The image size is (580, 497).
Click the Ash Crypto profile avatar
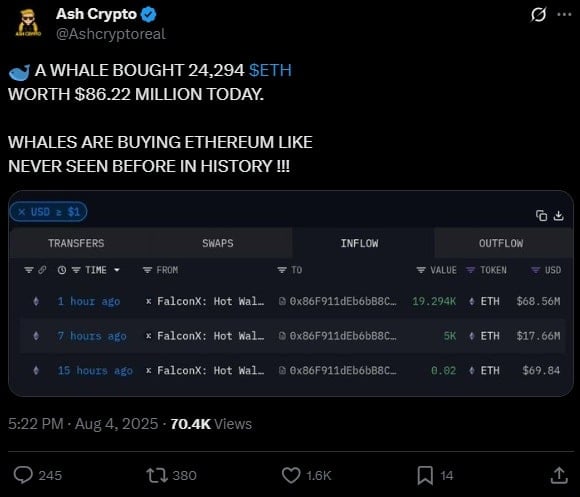[28, 23]
